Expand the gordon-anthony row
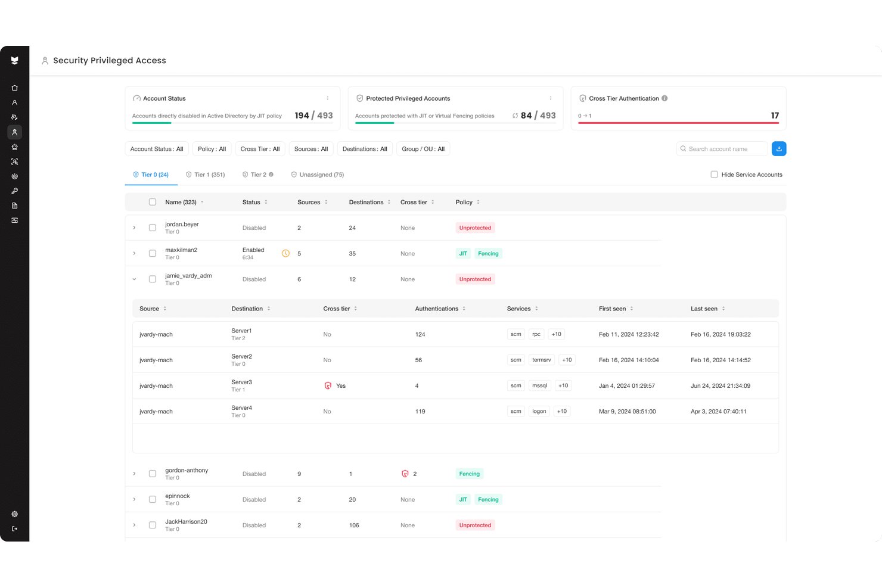 tap(134, 474)
